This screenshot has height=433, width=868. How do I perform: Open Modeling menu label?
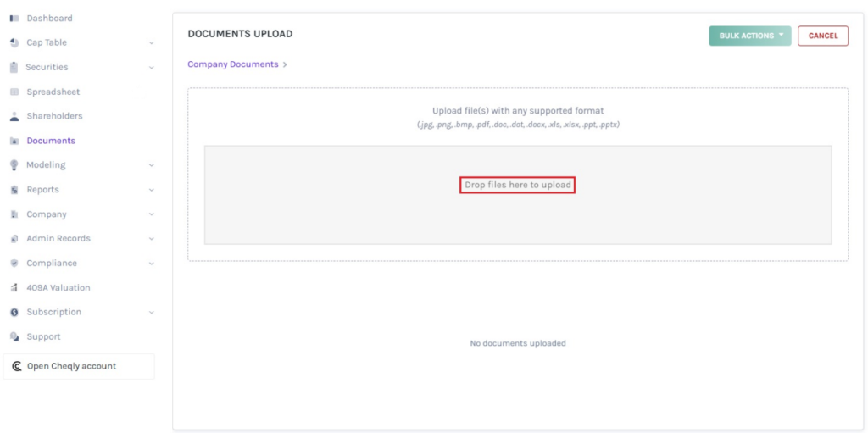[46, 165]
